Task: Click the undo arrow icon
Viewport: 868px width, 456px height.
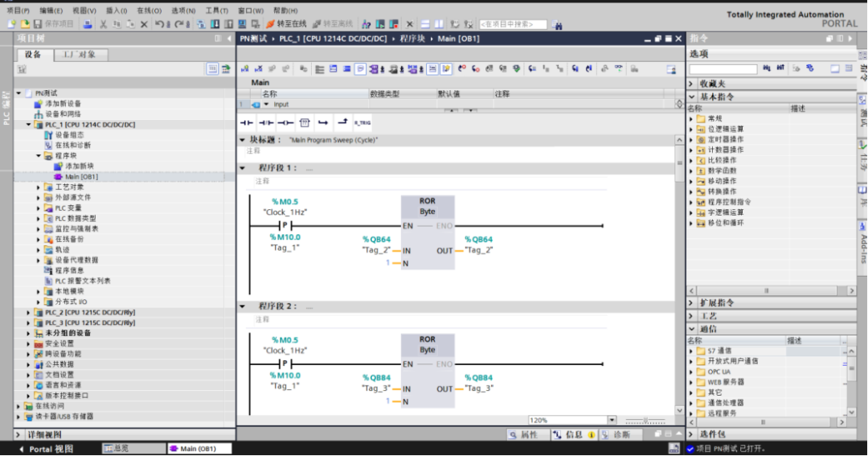Action: (x=160, y=24)
